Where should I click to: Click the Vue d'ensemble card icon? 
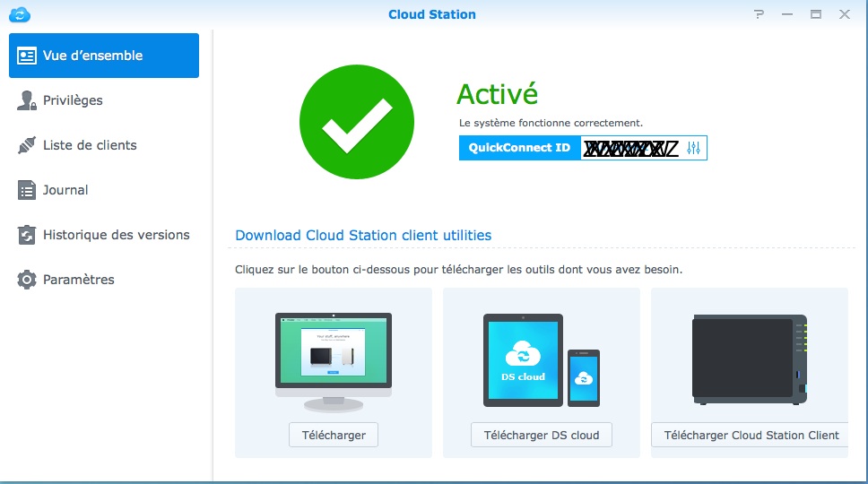(27, 56)
